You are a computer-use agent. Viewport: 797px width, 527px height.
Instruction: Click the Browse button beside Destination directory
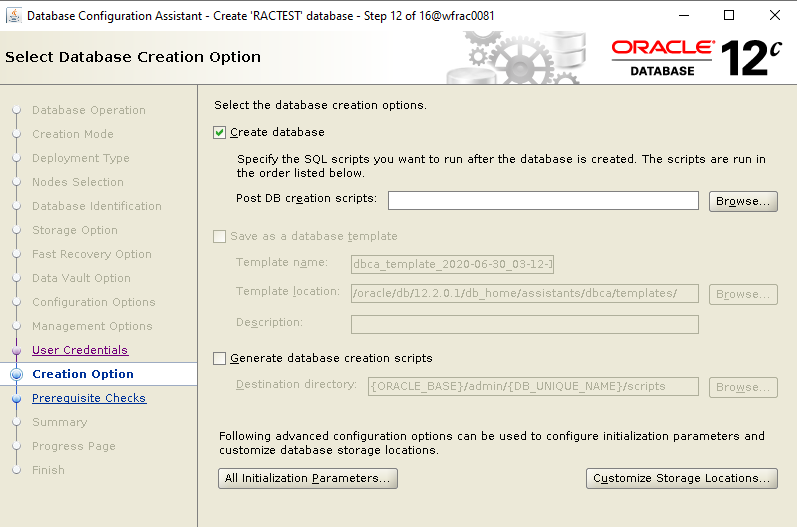[743, 387]
